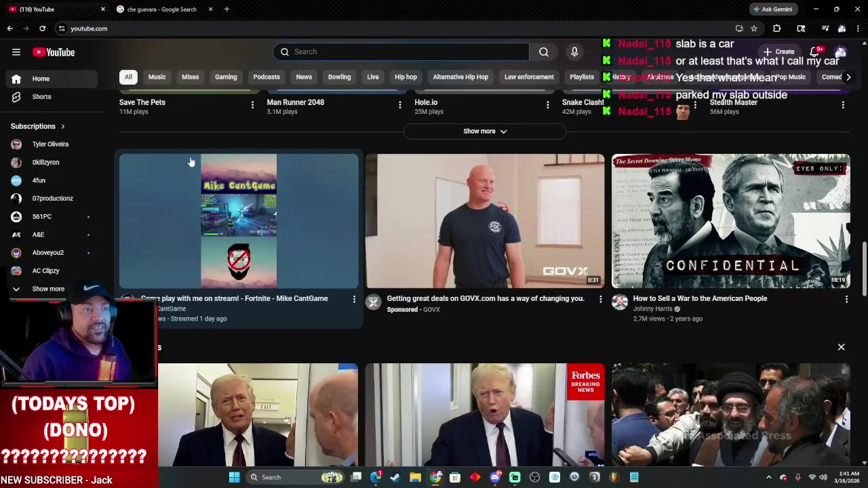The width and height of the screenshot is (868, 488).
Task: Open Discord from the taskbar
Action: pyautogui.click(x=495, y=477)
